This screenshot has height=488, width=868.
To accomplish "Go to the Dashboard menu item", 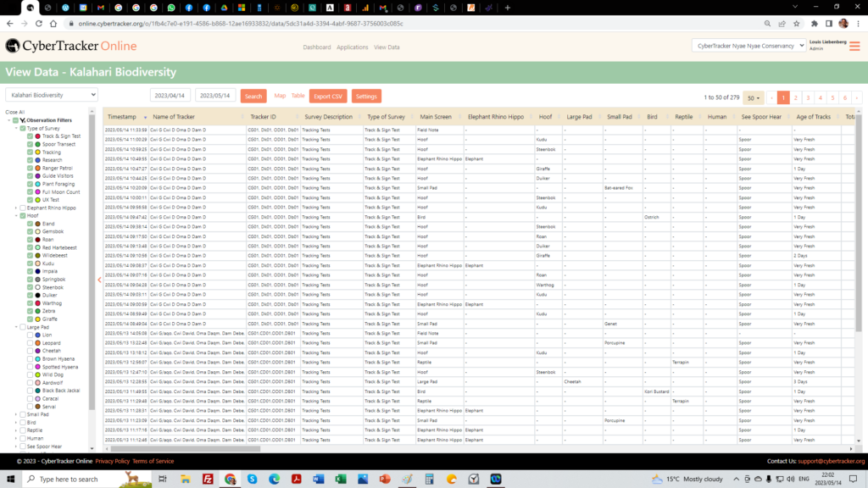I will tap(317, 47).
